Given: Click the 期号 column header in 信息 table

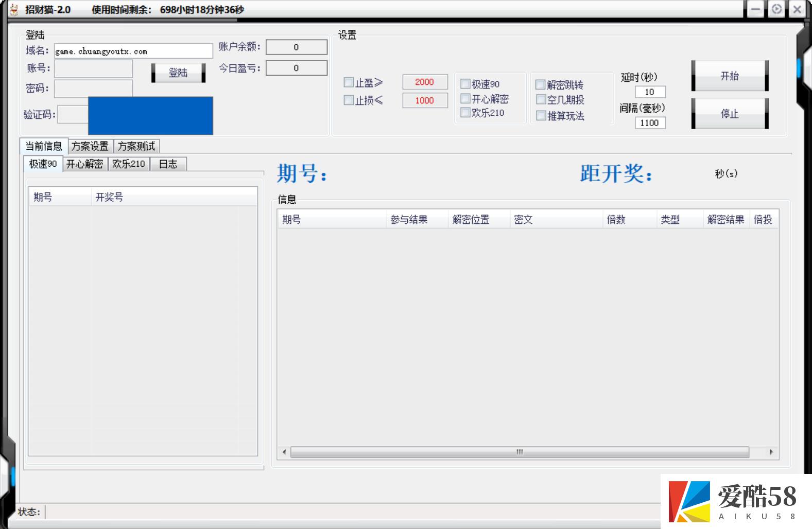Looking at the screenshot, I should tap(332, 219).
